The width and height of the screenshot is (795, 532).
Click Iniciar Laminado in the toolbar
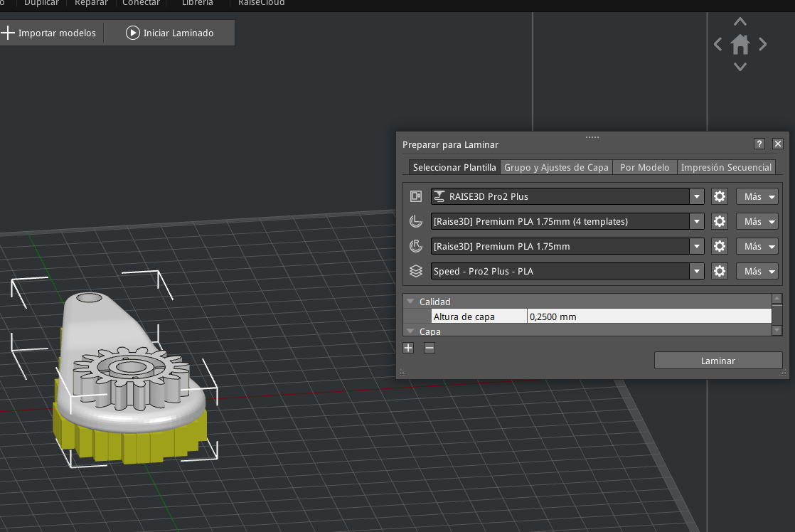point(170,33)
